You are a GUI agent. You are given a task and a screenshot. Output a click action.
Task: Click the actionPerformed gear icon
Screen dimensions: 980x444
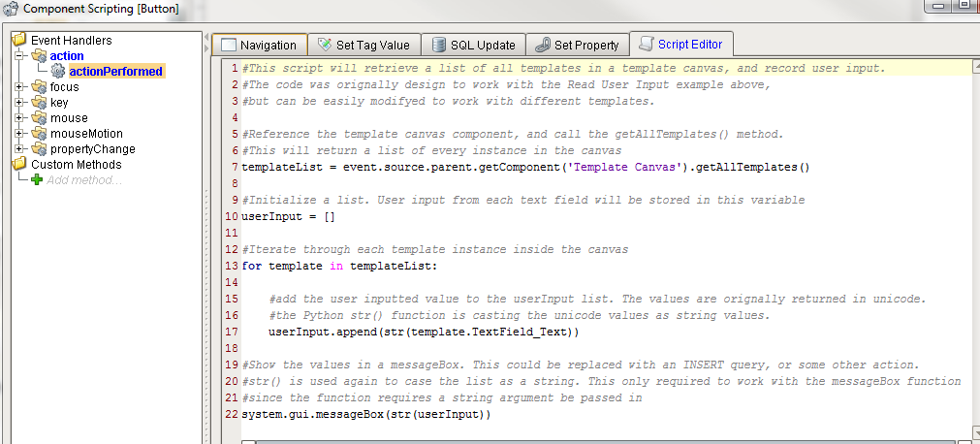[58, 72]
